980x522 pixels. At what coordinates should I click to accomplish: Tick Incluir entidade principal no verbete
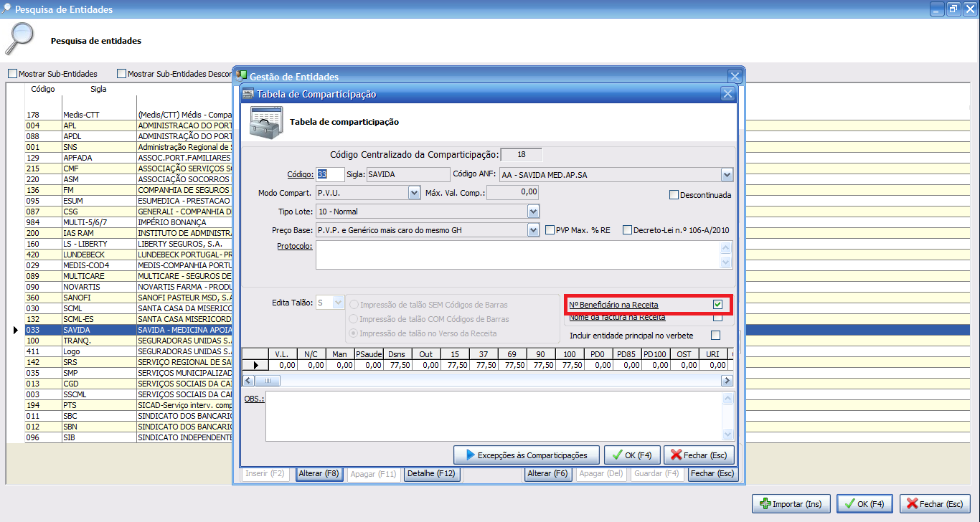point(715,335)
